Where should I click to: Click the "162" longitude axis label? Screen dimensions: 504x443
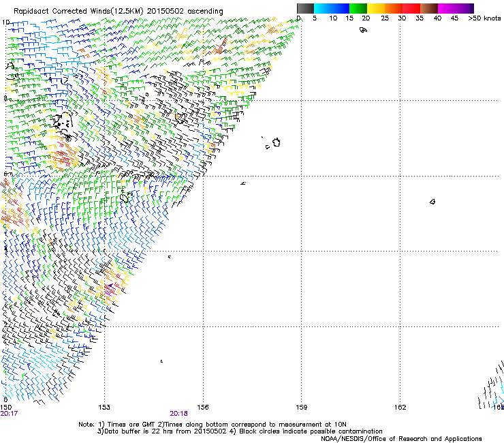(x=400, y=408)
